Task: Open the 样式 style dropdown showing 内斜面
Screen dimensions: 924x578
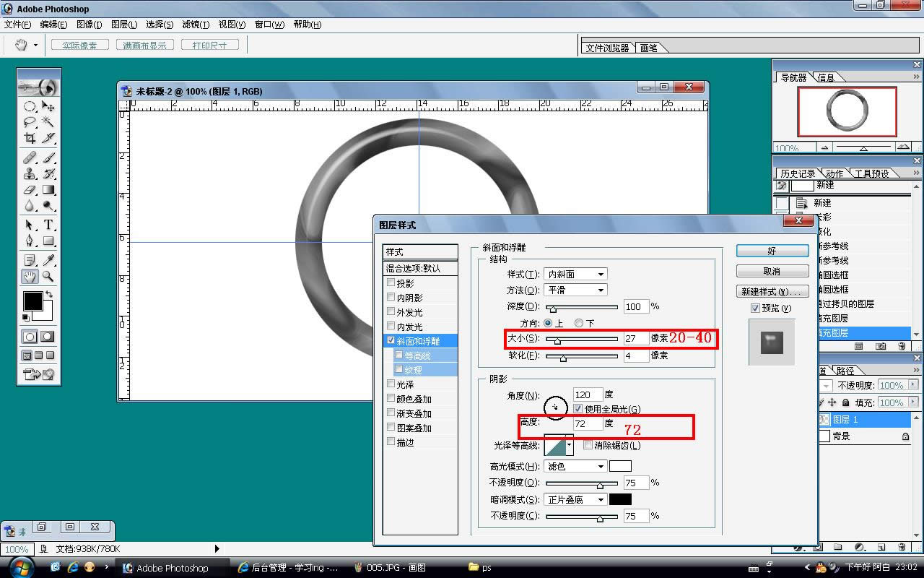Action: (575, 275)
